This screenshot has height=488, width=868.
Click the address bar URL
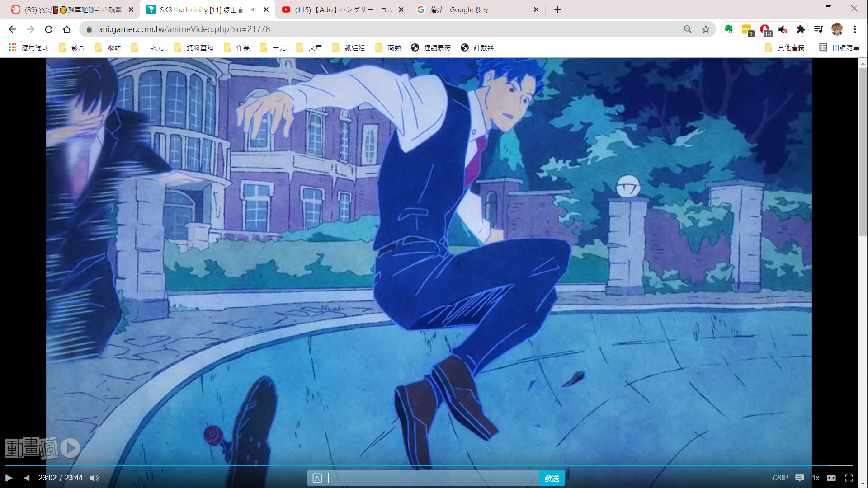[x=184, y=29]
